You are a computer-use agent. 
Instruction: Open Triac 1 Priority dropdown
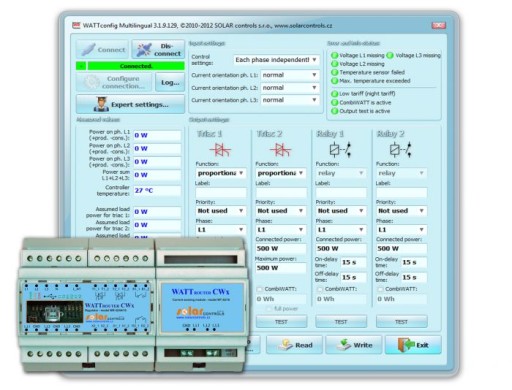[x=221, y=211]
